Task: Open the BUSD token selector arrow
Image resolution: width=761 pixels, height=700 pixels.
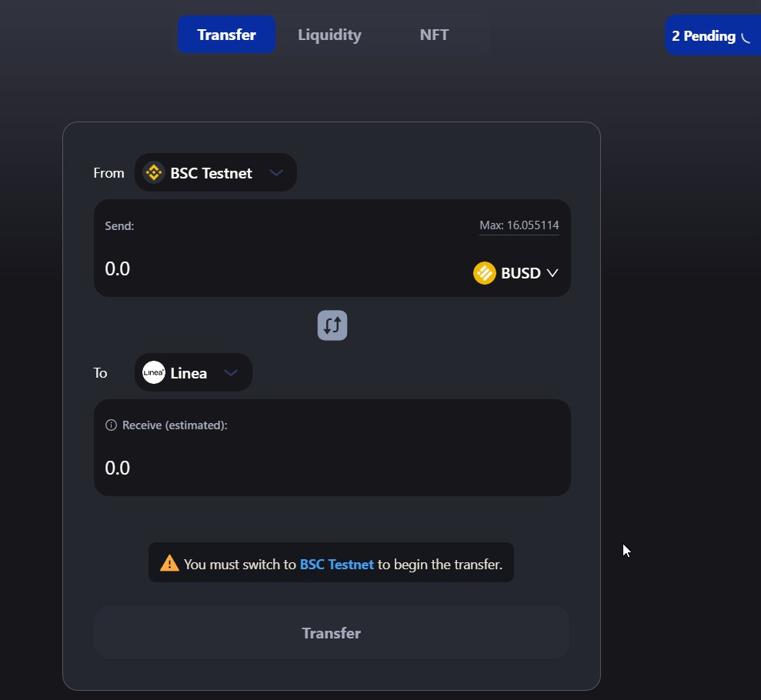Action: point(552,273)
